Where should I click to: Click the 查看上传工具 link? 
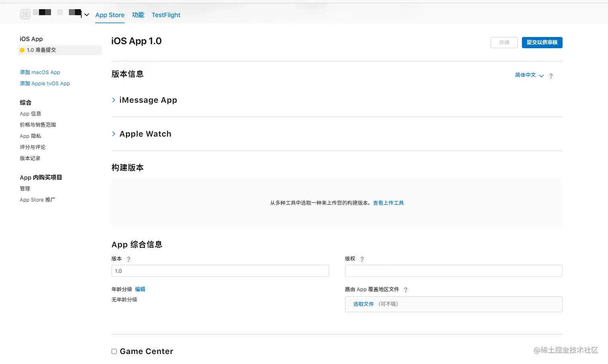click(x=388, y=203)
